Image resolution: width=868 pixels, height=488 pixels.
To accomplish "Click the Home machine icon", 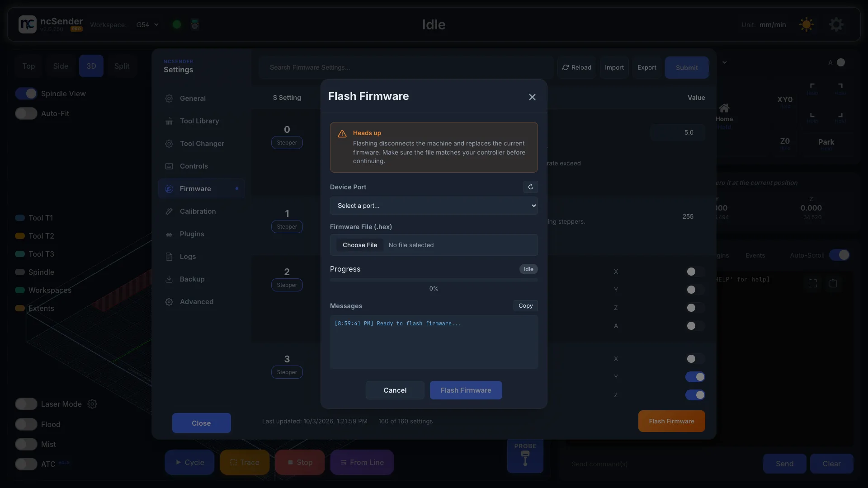I will pyautogui.click(x=724, y=108).
